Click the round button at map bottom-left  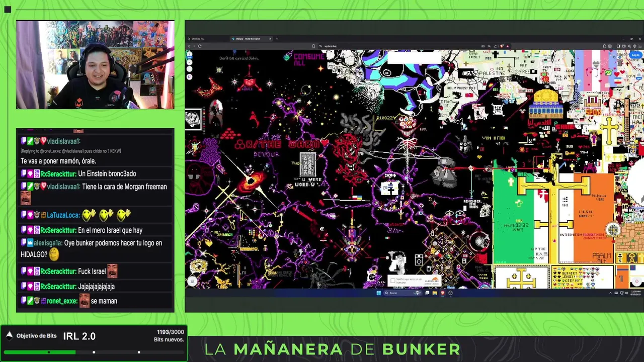(x=192, y=281)
